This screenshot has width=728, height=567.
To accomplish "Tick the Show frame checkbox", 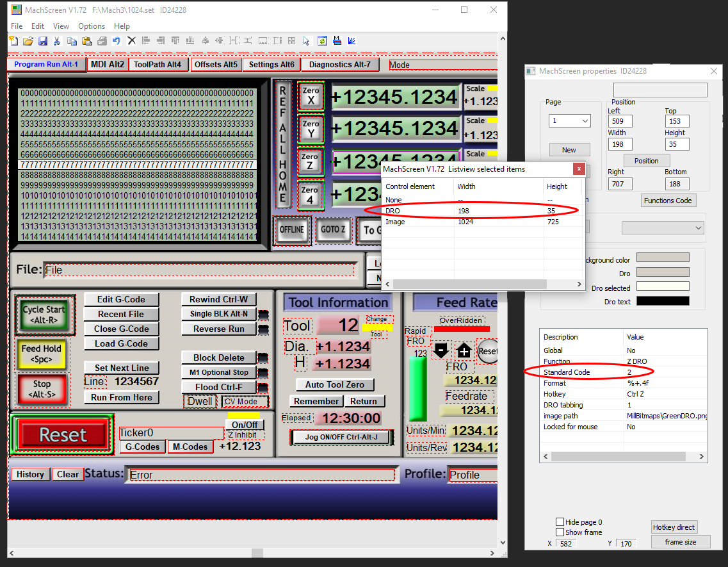I will point(560,532).
